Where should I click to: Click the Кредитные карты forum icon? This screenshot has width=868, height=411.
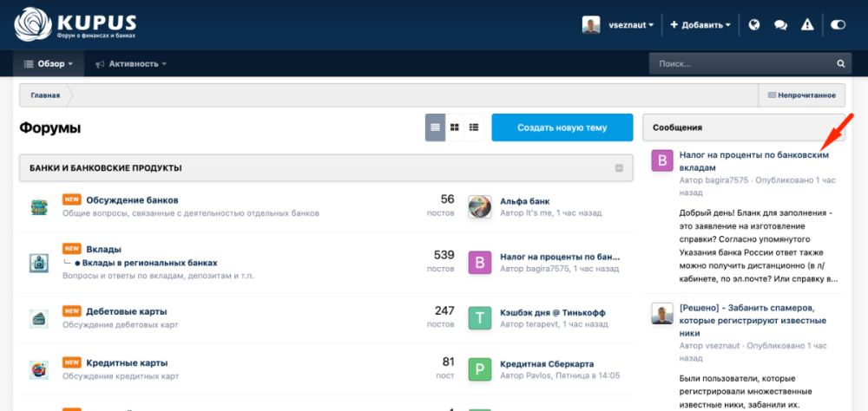[x=38, y=369]
